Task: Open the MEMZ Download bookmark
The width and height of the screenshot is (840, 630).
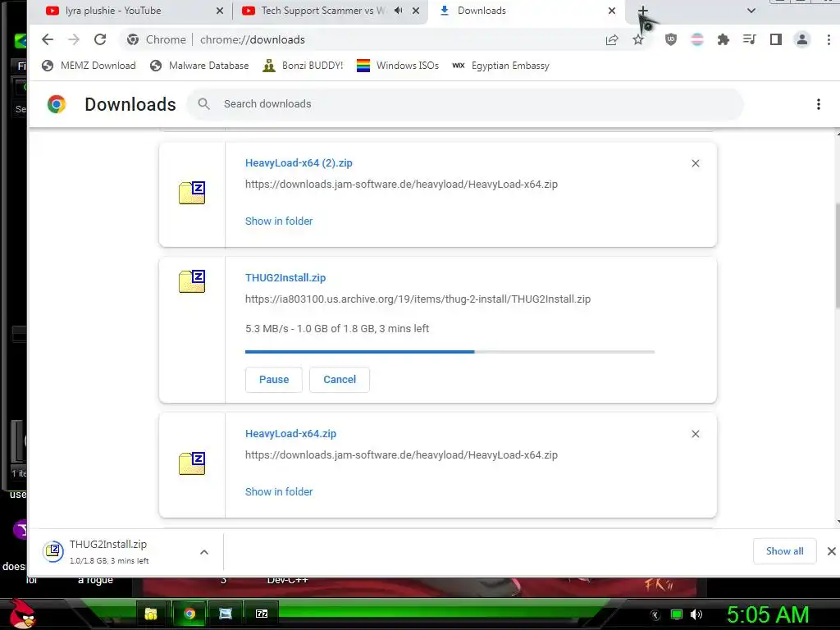Action: click(x=89, y=66)
